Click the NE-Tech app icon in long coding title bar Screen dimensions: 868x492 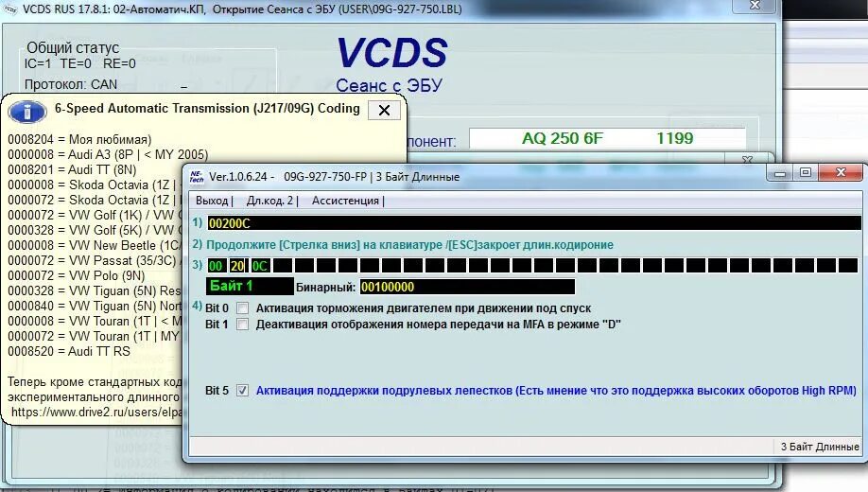tap(197, 177)
